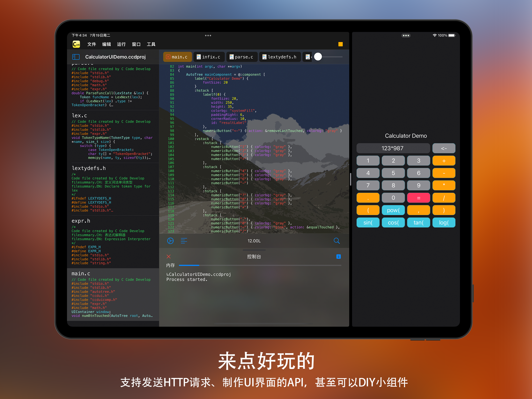The image size is (532, 399).
Task: Click the blue console download arrow icon
Action: click(x=338, y=257)
